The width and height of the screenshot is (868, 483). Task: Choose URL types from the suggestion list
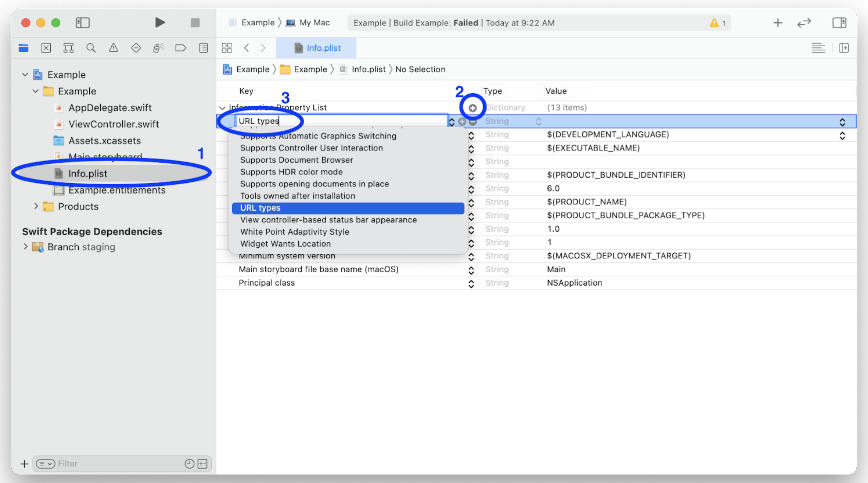(x=348, y=208)
